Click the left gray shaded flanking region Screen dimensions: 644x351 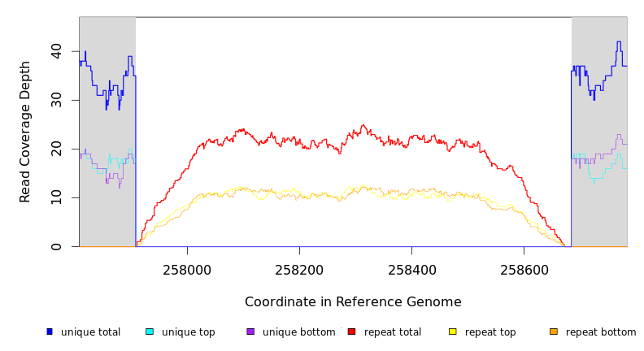pyautogui.click(x=107, y=203)
